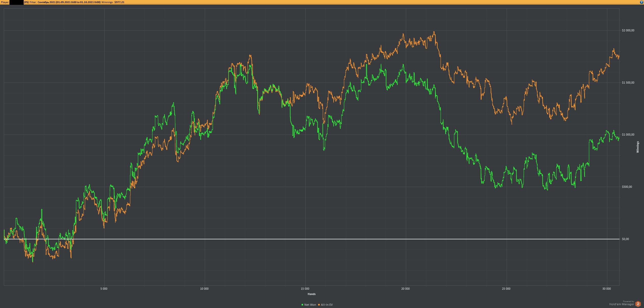Toggle the All-In EV legend label
This screenshot has width=644, height=308.
point(327,305)
